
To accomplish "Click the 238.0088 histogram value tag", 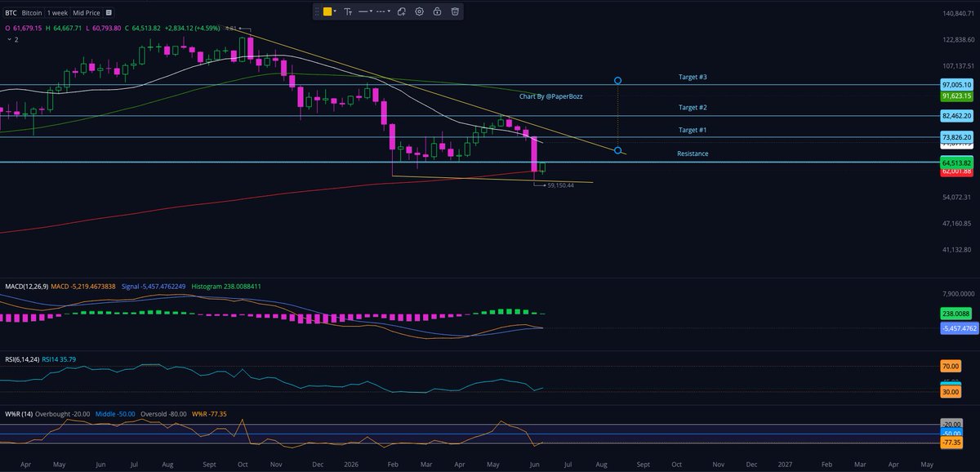I will (955, 313).
